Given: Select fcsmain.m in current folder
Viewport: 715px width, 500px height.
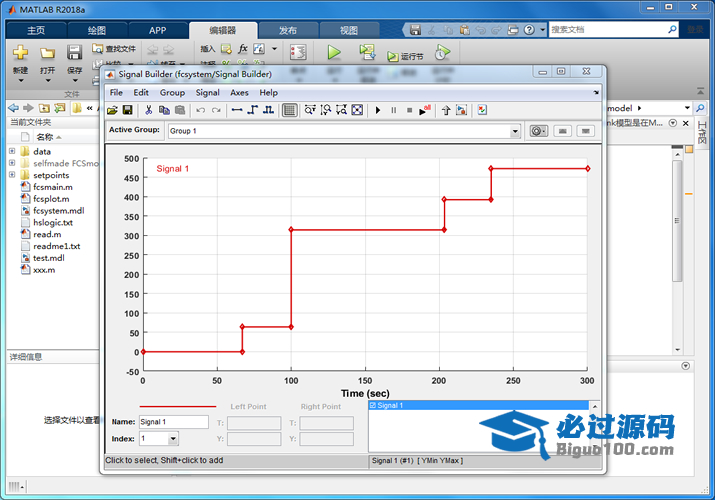Looking at the screenshot, I should coord(53,187).
